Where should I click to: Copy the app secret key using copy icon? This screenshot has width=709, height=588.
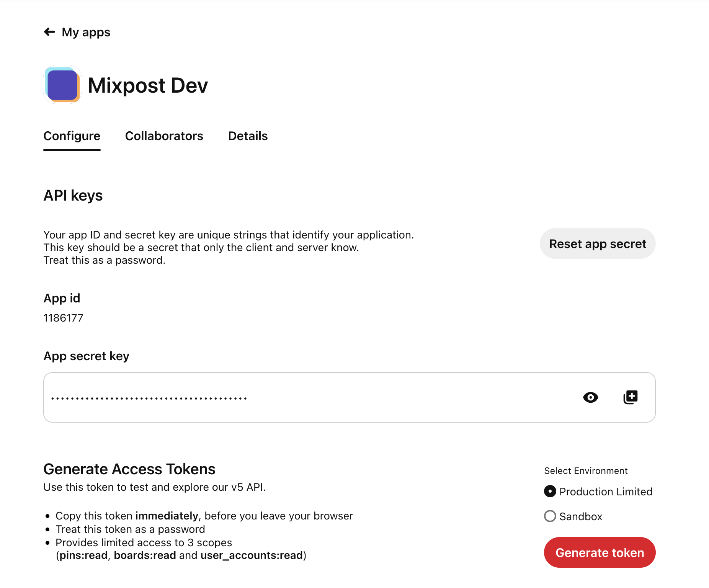(631, 397)
